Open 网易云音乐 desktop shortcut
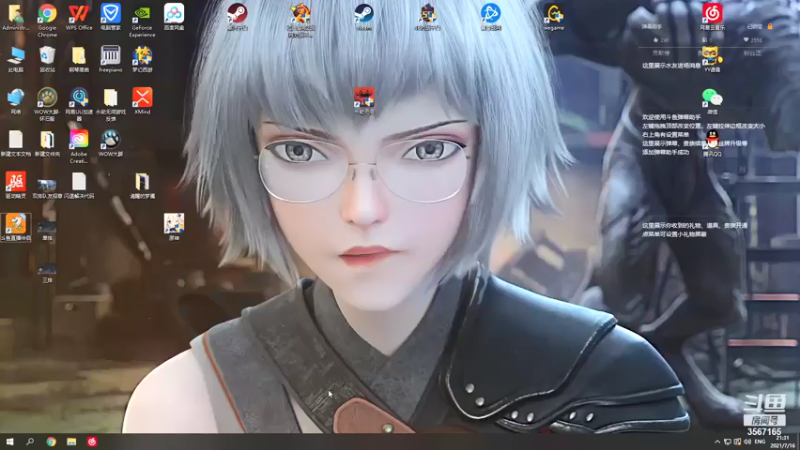Image resolution: width=800 pixels, height=450 pixels. [712, 17]
